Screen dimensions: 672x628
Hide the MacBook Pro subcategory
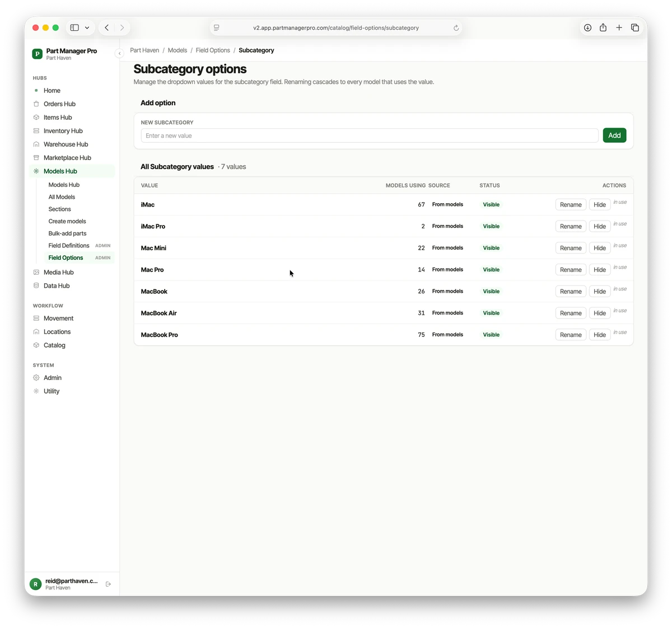[x=600, y=335]
